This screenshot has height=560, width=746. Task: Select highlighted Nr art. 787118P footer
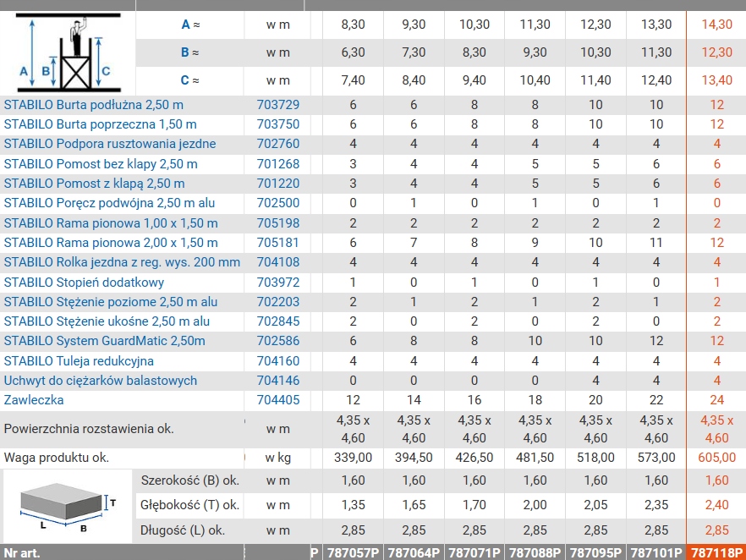click(716, 553)
